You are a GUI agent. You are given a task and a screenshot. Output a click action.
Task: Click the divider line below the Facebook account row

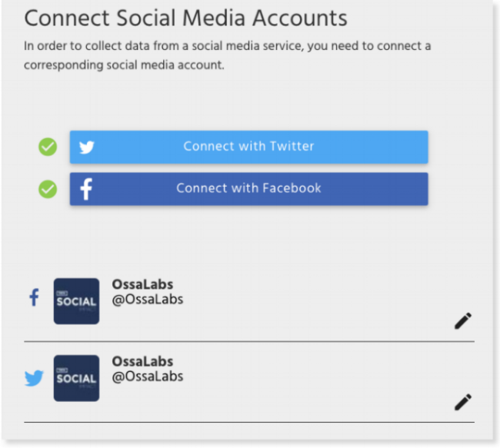[249, 341]
